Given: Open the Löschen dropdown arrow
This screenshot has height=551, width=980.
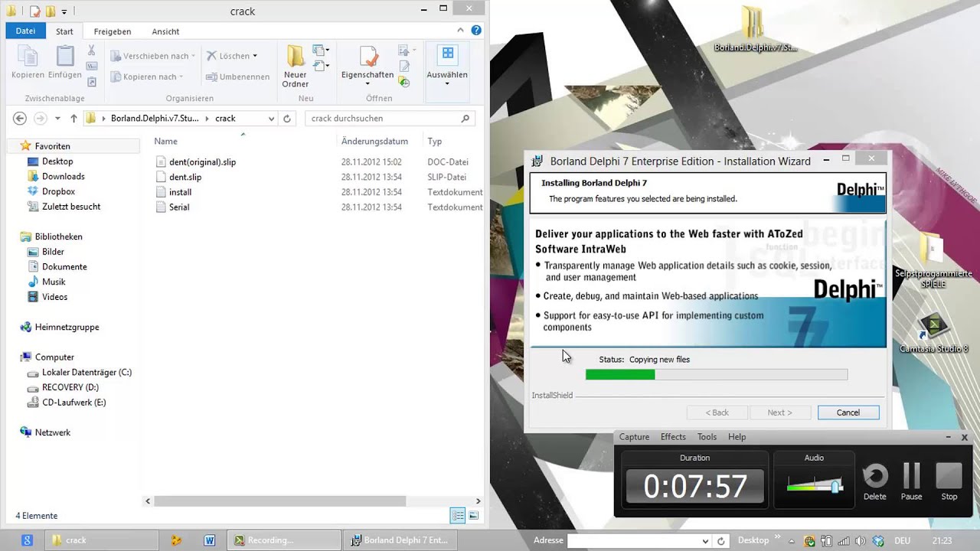Looking at the screenshot, I should click(255, 56).
